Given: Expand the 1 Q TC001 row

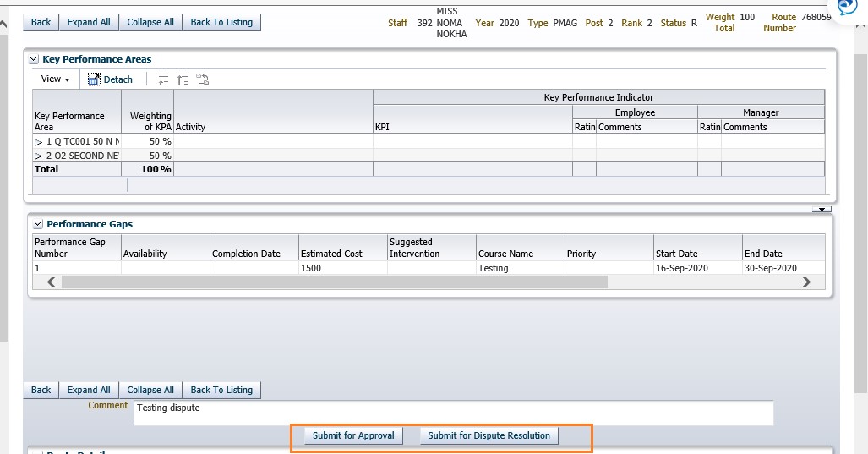Looking at the screenshot, I should (39, 142).
